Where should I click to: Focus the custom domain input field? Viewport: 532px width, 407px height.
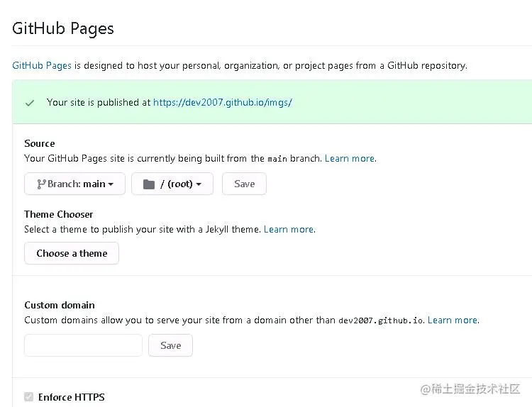coord(83,345)
